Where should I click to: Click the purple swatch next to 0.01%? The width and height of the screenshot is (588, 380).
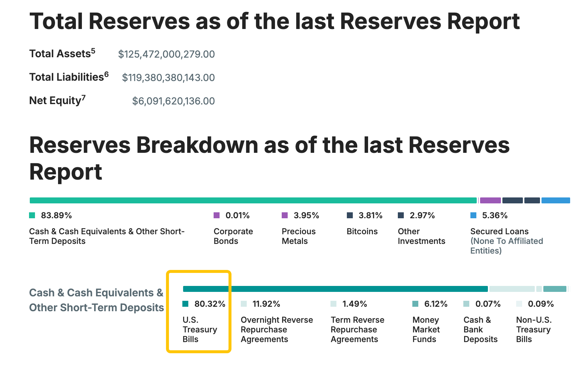click(x=217, y=215)
